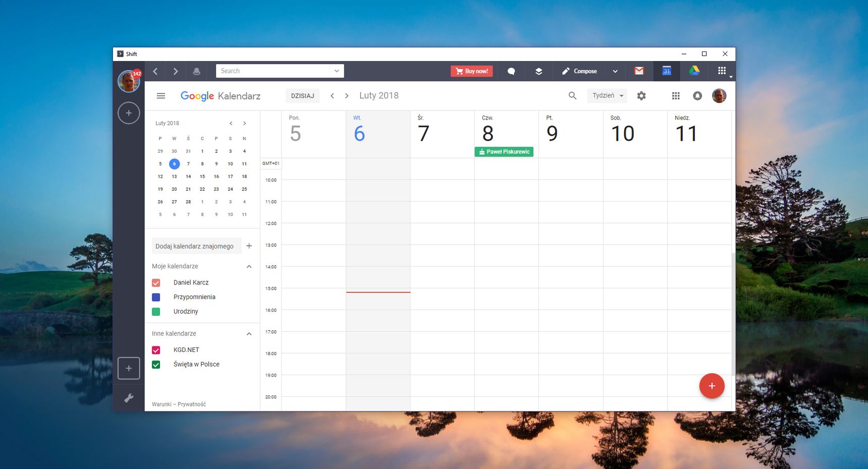Open Shift settings wrench icon
868x469 pixels.
pyautogui.click(x=129, y=398)
